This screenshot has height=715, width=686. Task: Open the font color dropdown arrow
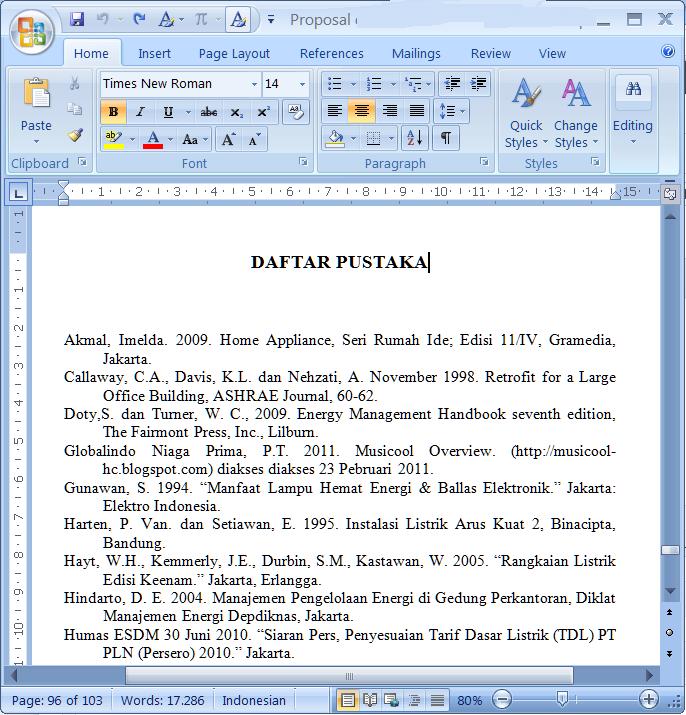point(170,140)
